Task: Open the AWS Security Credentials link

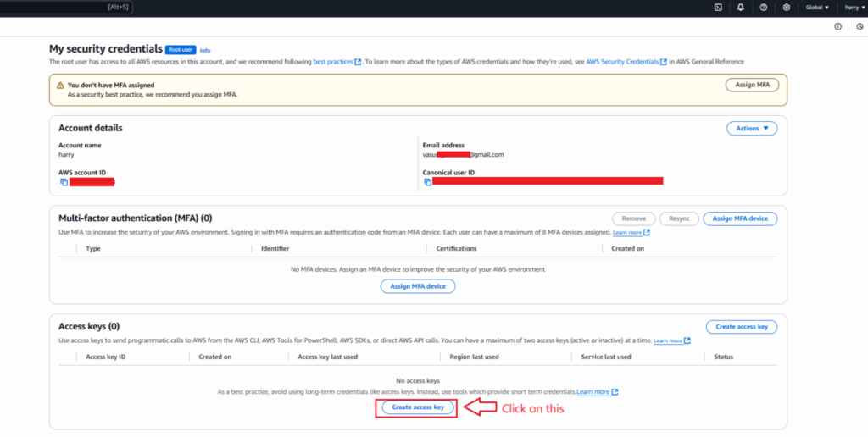Action: [622, 62]
